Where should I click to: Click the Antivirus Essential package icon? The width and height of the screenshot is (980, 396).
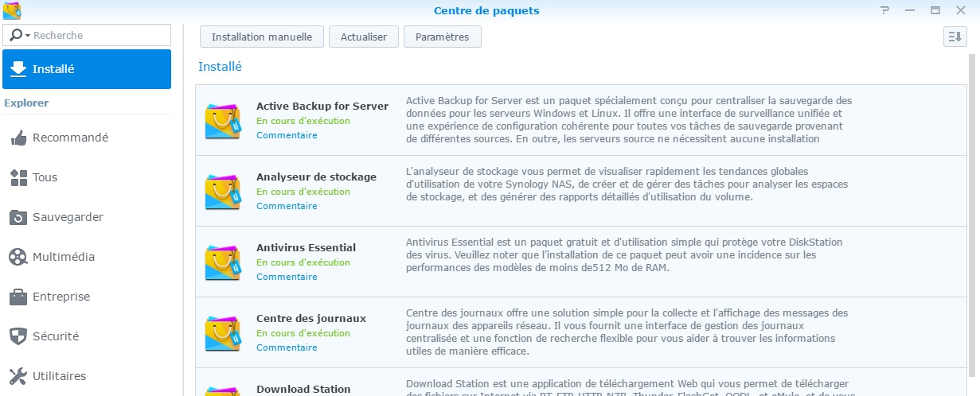point(223,262)
